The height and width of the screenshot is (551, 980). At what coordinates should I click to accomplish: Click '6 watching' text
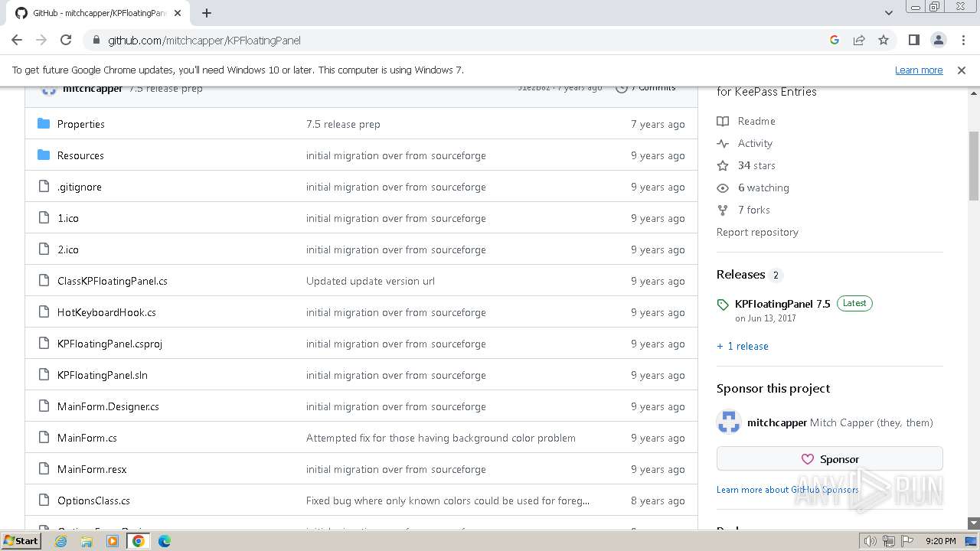pos(763,187)
